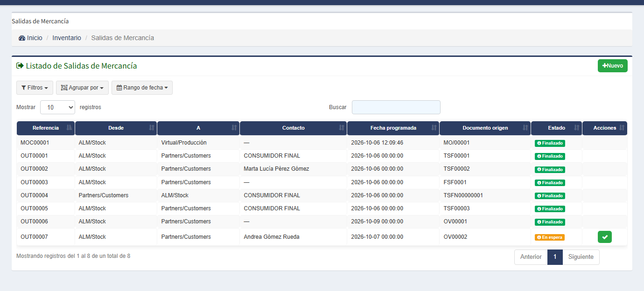Click date 2026-10-06 12:09:46
The height and width of the screenshot is (291, 644).
pyautogui.click(x=377, y=143)
